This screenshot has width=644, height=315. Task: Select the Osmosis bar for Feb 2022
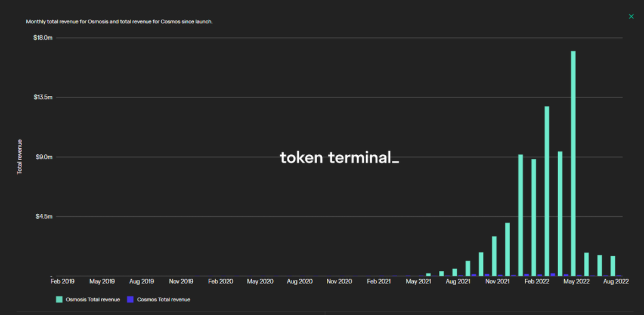tap(534, 217)
